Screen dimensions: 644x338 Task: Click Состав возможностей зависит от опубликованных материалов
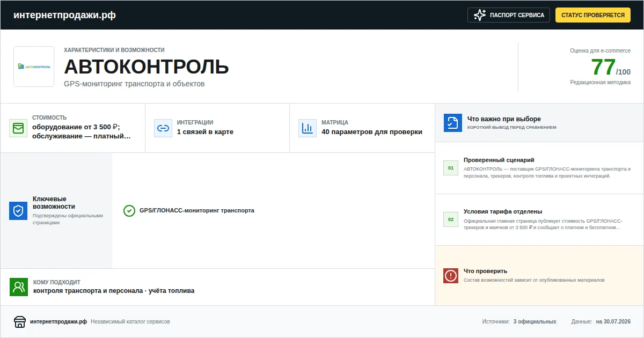534,280
